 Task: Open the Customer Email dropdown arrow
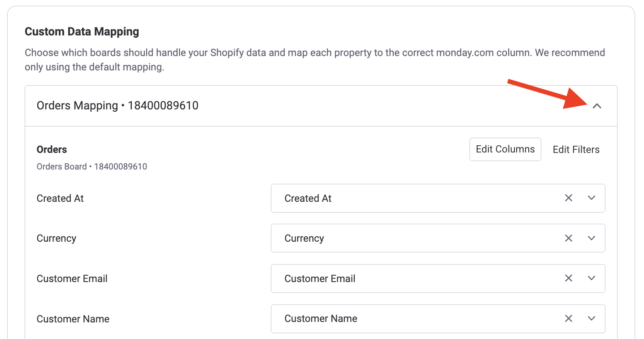point(592,278)
